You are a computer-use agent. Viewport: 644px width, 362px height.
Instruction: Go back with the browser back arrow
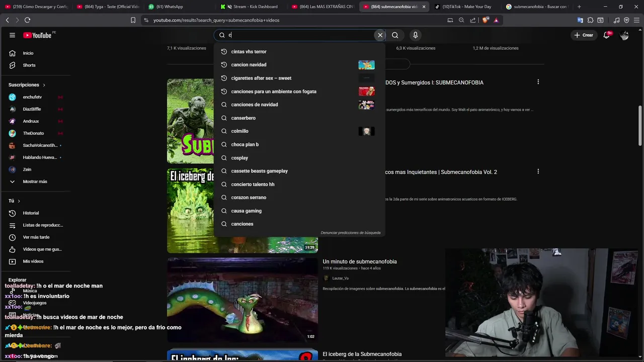7,20
